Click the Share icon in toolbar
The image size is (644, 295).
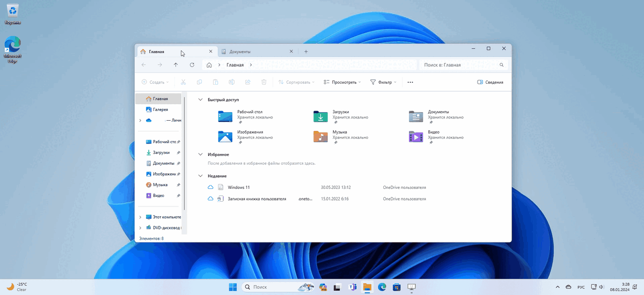(247, 82)
